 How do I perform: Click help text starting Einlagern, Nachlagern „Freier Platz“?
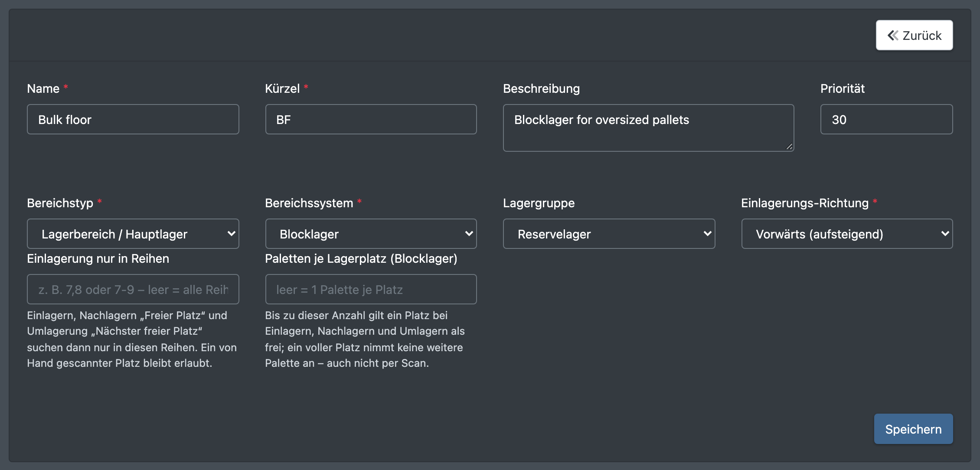click(x=132, y=339)
